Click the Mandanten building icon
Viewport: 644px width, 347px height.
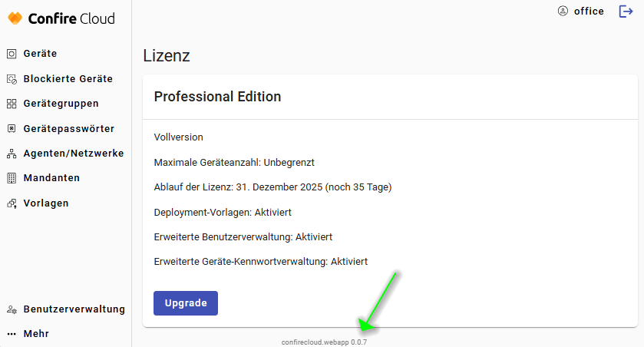[12, 178]
